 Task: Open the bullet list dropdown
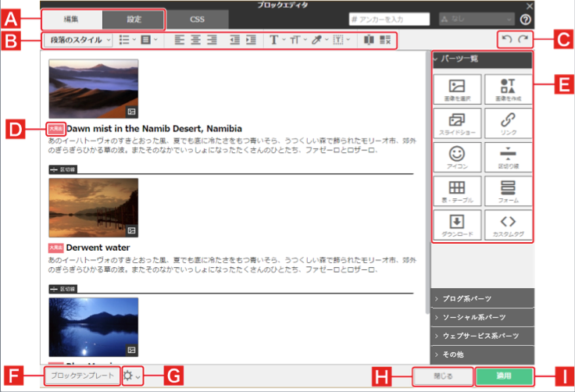coord(127,40)
